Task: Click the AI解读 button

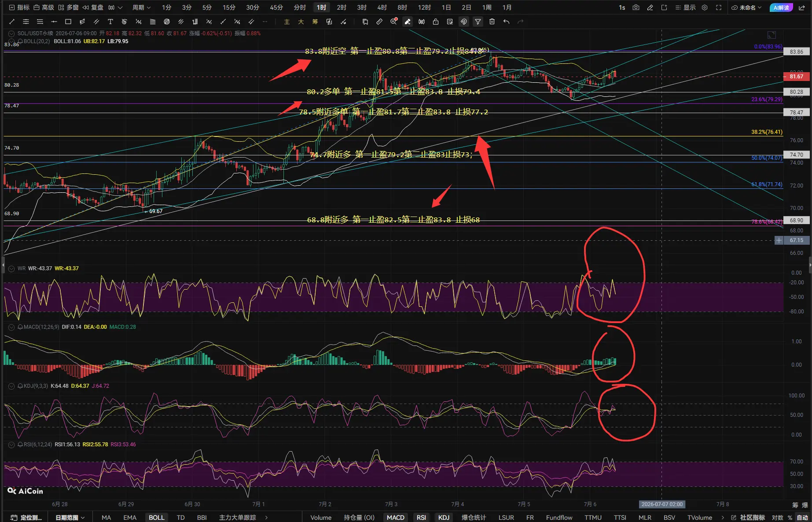Action: point(781,7)
